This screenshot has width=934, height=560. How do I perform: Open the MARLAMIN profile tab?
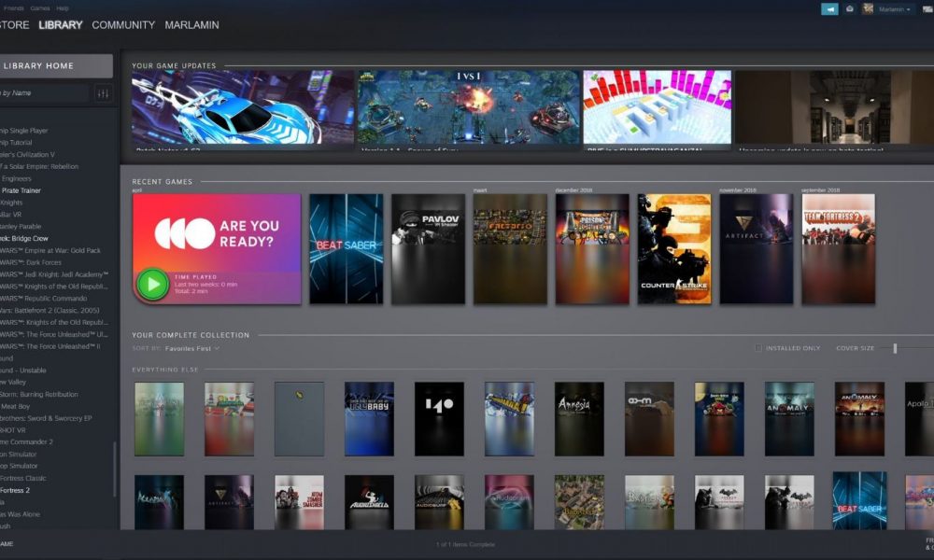191,25
